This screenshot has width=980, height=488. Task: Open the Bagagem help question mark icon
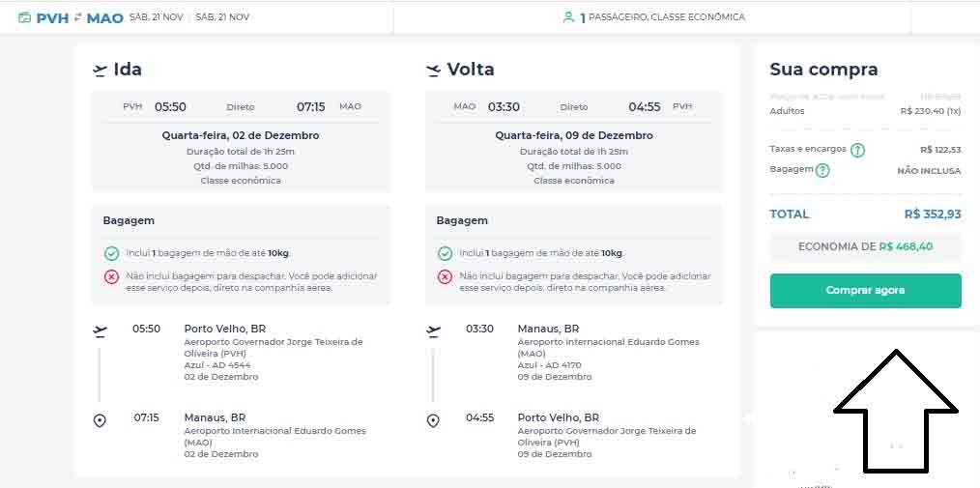[822, 171]
